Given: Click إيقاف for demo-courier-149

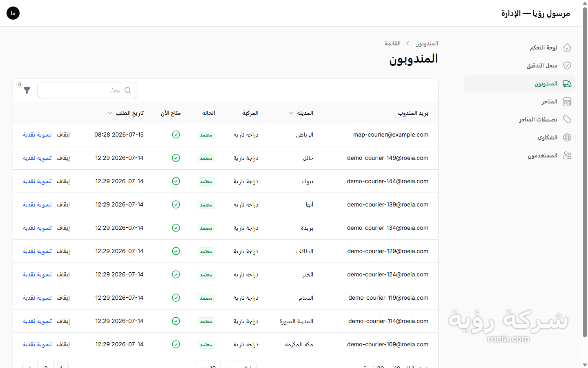Looking at the screenshot, I should pos(63,158).
